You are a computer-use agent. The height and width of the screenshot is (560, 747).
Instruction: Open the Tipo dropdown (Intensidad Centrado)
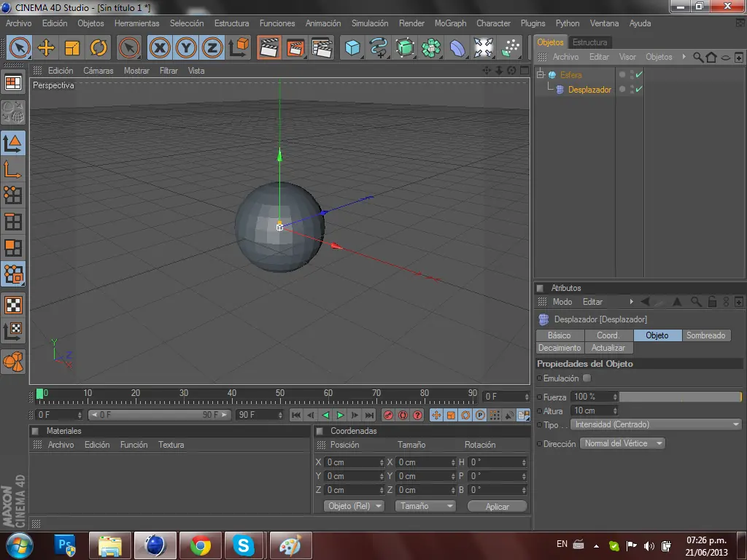tap(657, 424)
